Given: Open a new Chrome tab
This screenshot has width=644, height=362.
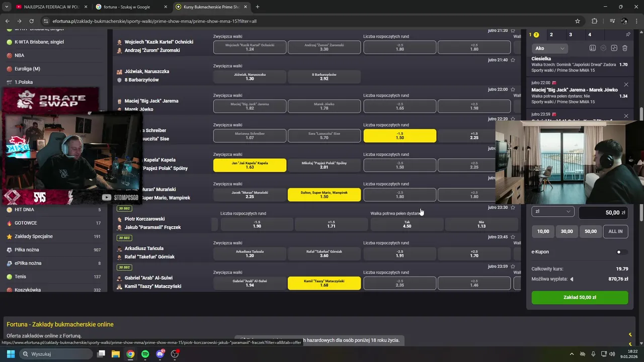Looking at the screenshot, I should point(258,7).
